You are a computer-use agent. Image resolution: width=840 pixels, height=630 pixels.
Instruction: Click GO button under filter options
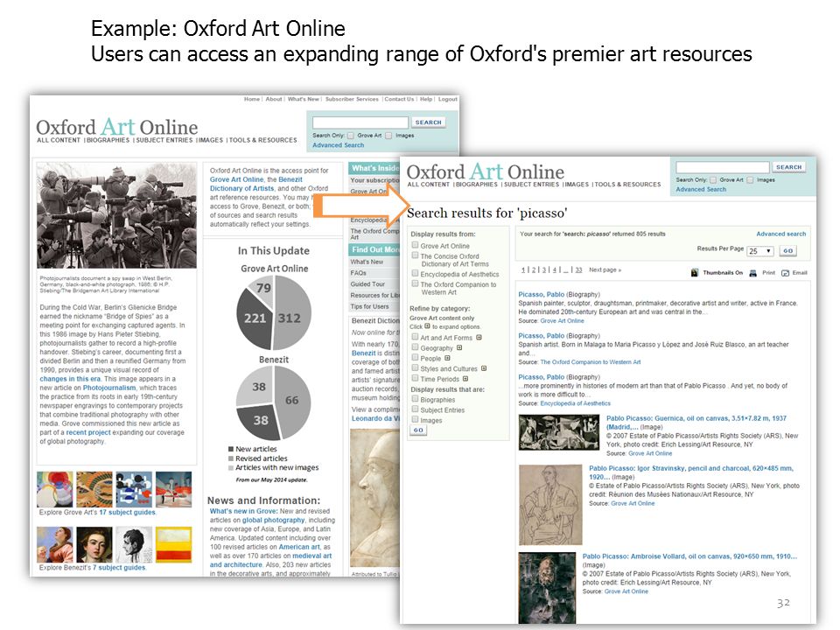pyautogui.click(x=418, y=430)
